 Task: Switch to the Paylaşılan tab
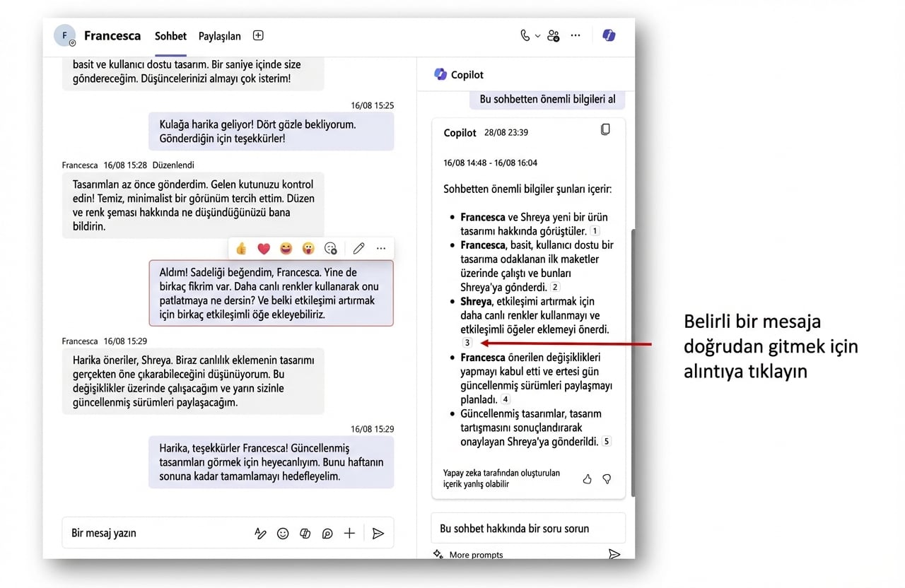coord(218,35)
